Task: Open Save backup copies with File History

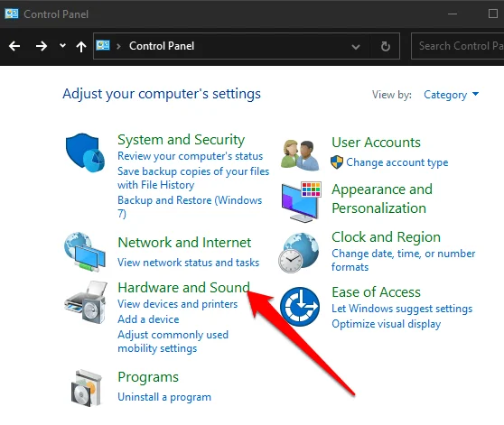Action: tap(193, 178)
